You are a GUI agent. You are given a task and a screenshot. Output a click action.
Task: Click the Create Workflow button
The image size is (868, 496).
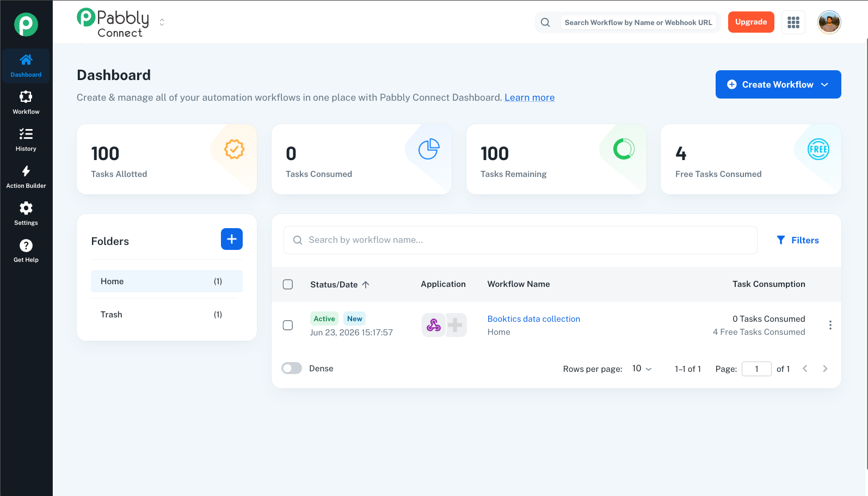[778, 84]
